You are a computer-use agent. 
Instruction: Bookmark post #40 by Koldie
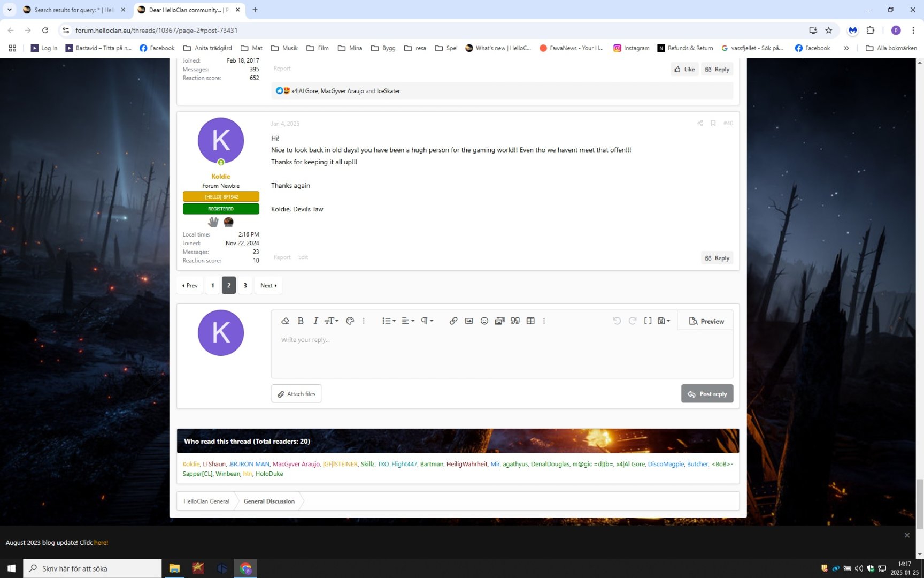coord(713,123)
